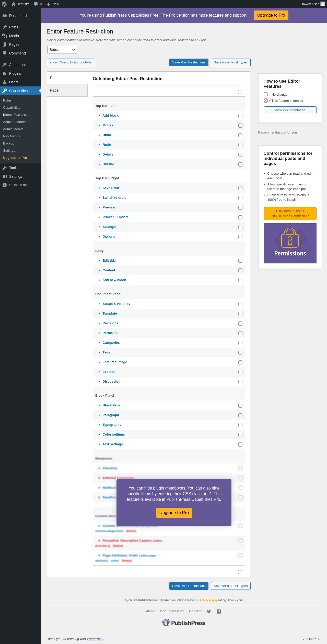Click Upgrade to Pro in top banner
The height and width of the screenshot is (644, 327).
point(271,15)
